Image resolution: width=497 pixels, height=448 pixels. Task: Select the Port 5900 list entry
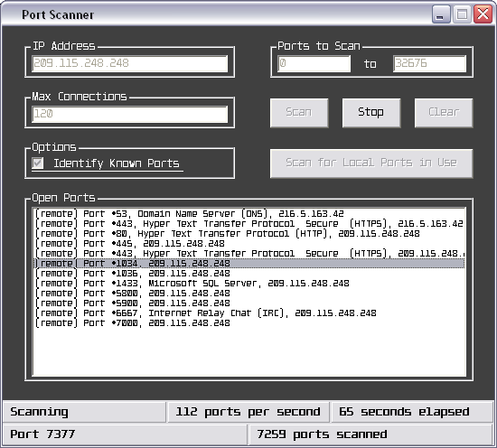249,303
